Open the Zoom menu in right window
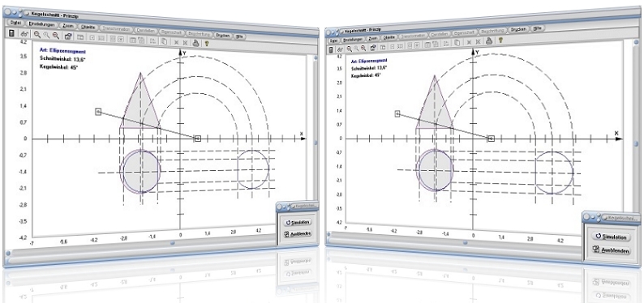 (x=373, y=38)
